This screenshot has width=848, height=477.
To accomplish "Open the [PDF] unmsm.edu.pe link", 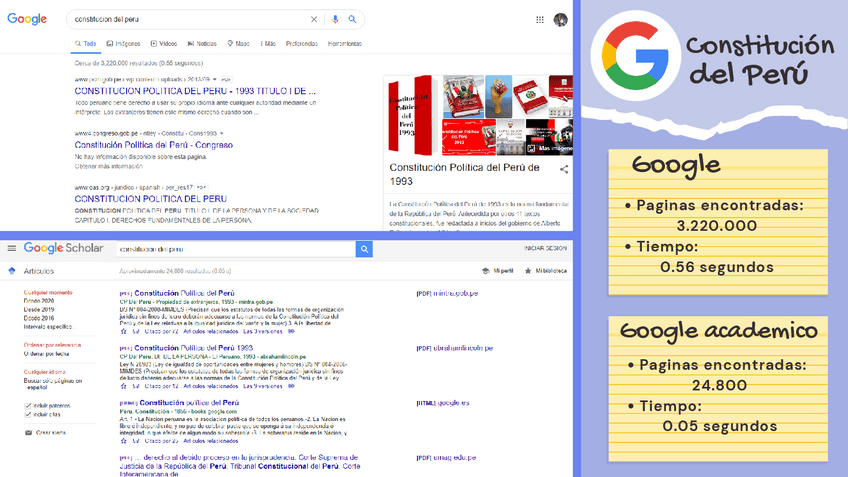I will click(x=446, y=458).
